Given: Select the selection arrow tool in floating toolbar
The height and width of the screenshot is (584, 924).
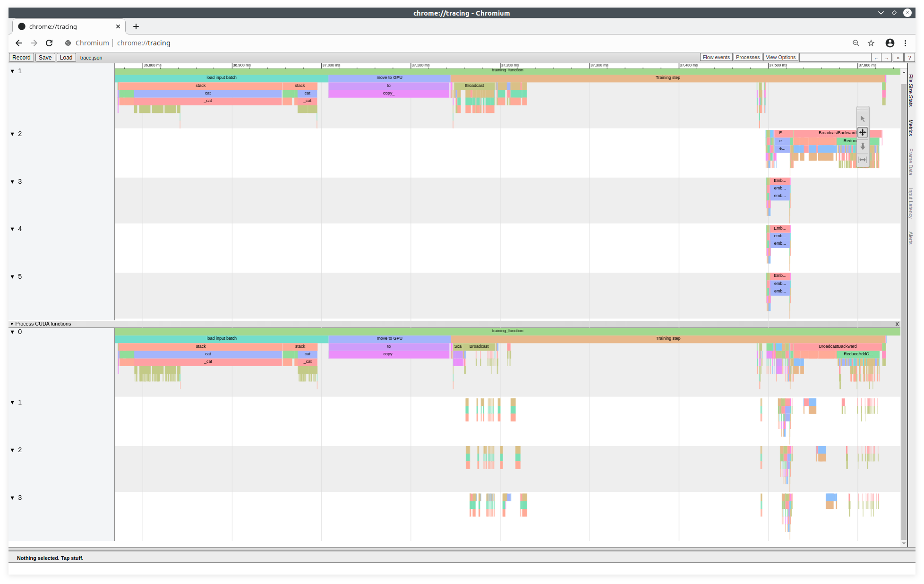Looking at the screenshot, I should coord(862,118).
